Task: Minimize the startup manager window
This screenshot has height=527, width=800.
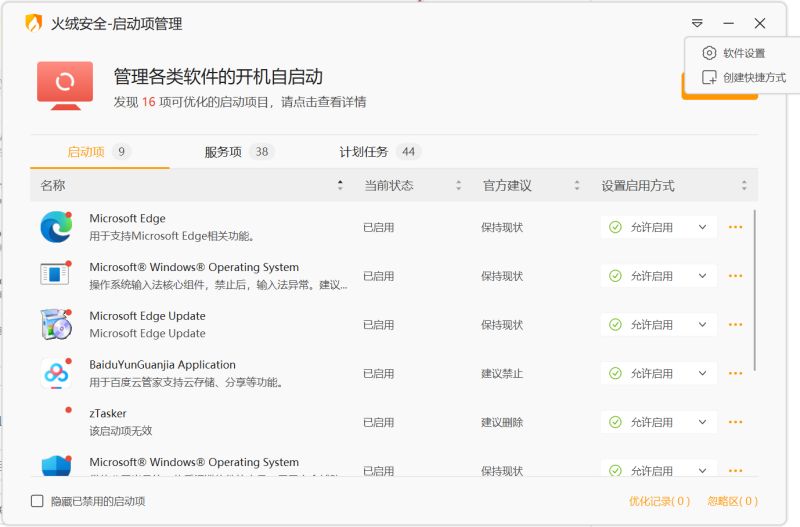Action: pos(729,23)
